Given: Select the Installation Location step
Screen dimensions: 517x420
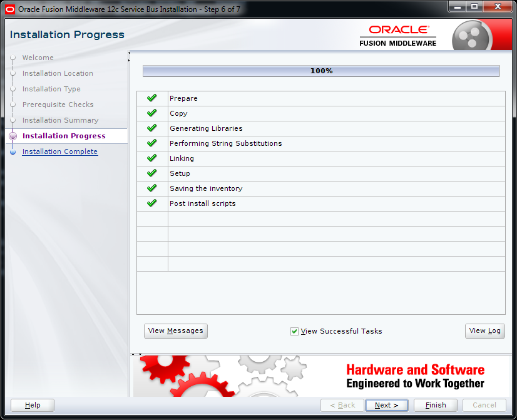Looking at the screenshot, I should coord(58,73).
